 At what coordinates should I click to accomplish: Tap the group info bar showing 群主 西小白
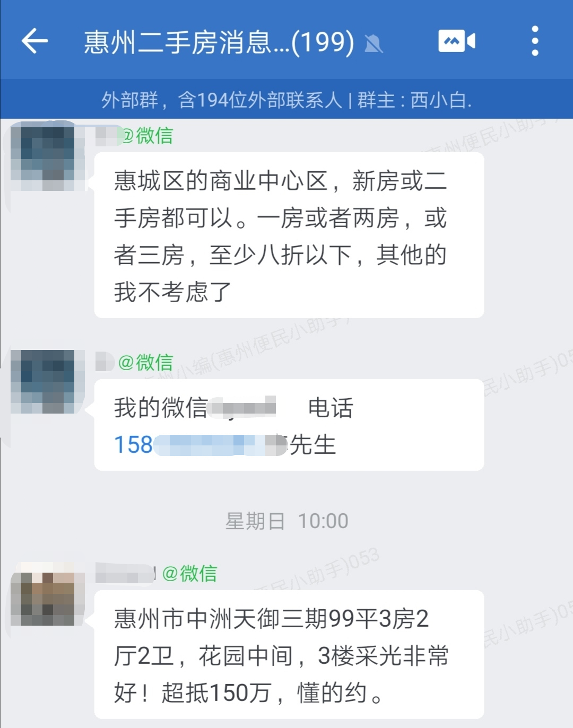(x=286, y=99)
